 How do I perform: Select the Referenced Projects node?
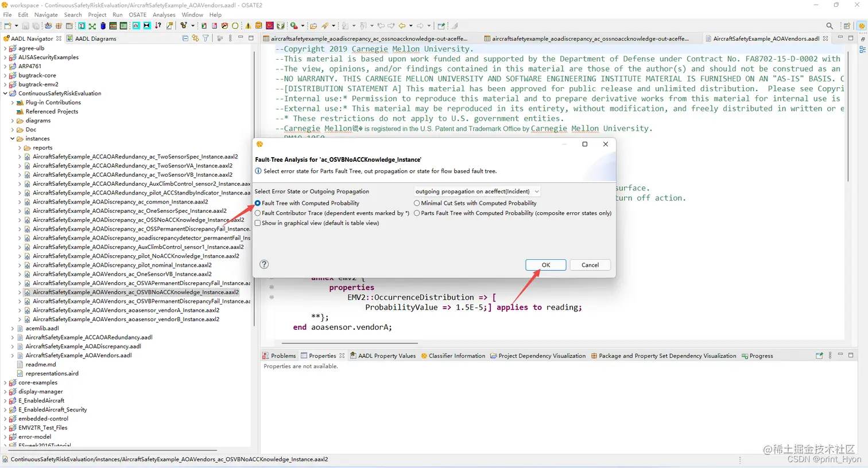click(x=52, y=112)
